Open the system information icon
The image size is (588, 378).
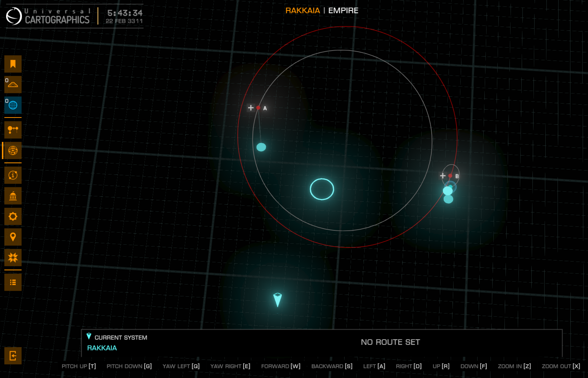[13, 175]
